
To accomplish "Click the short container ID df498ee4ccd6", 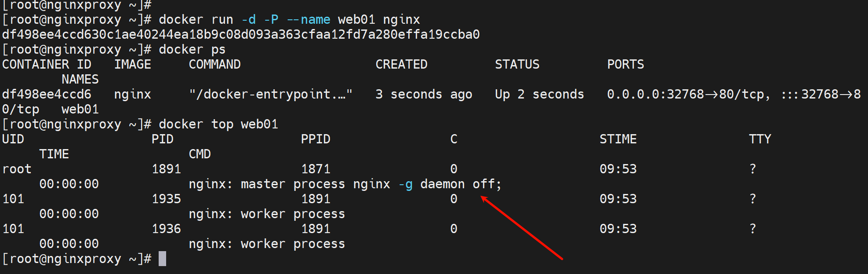I will [47, 94].
